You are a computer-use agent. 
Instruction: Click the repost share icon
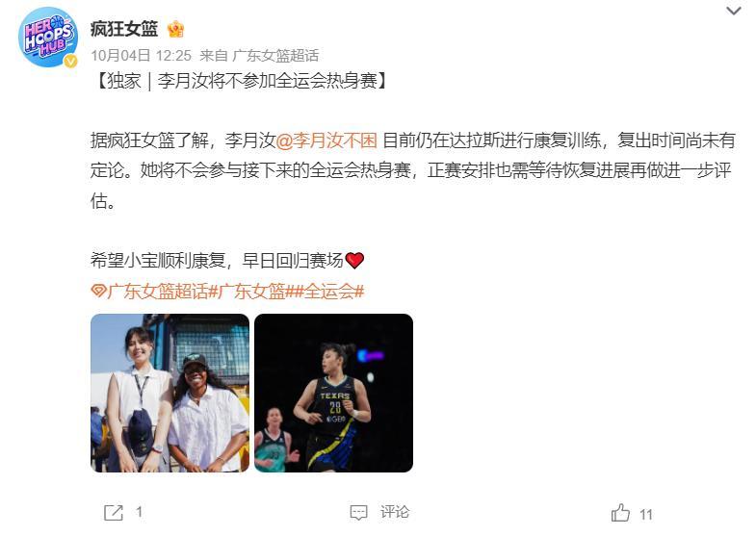pos(114,512)
